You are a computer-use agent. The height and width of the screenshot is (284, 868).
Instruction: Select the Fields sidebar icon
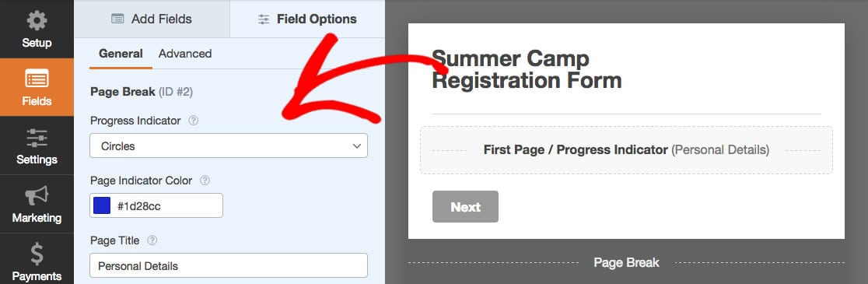point(37,79)
